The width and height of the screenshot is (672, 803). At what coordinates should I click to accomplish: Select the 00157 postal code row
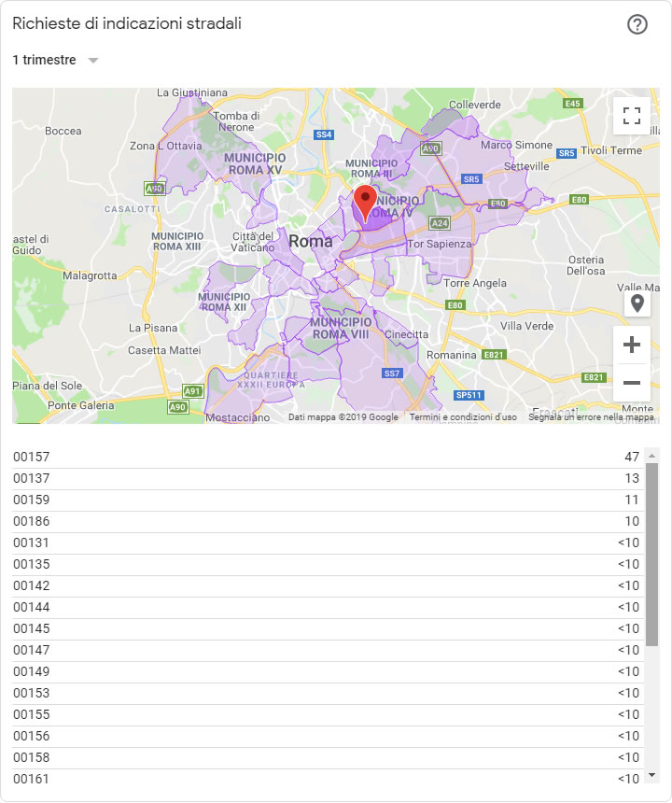tap(32, 457)
